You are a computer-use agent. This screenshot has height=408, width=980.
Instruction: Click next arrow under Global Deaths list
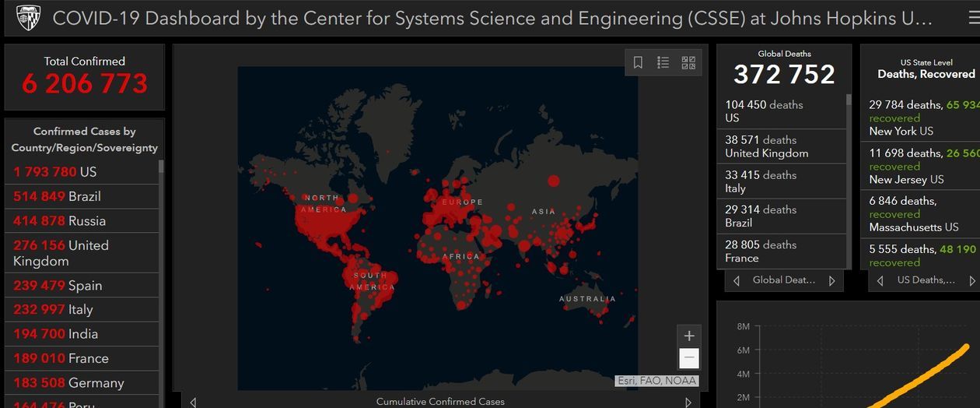tap(831, 280)
